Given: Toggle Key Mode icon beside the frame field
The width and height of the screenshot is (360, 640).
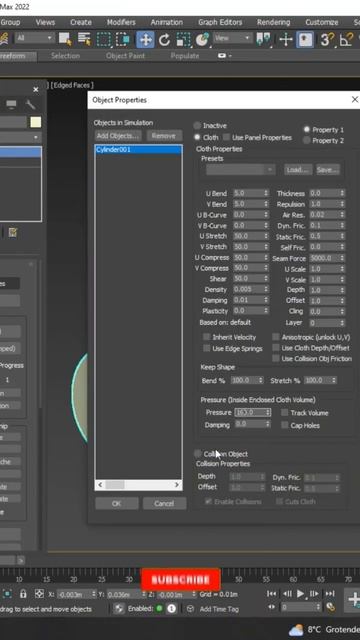Looking at the screenshot, I should pos(271,607).
